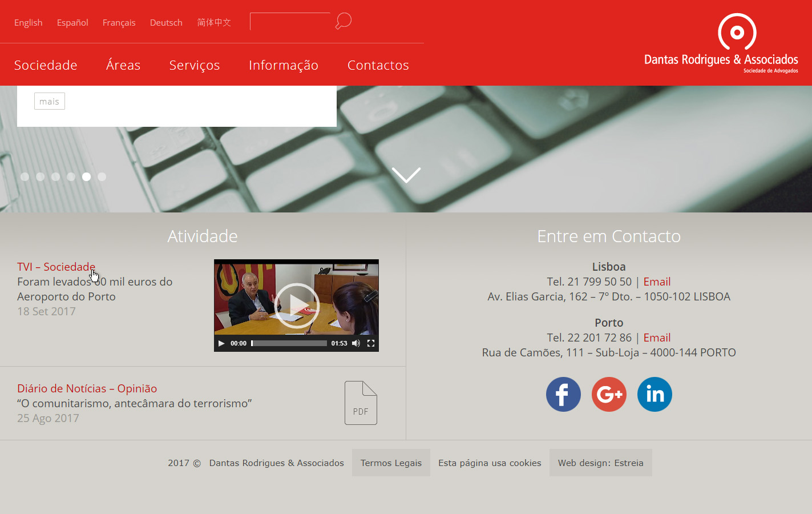Open the Google Plus social icon

609,394
